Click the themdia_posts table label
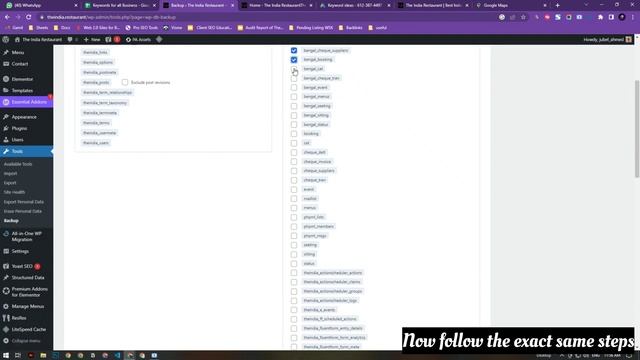 pos(96,82)
